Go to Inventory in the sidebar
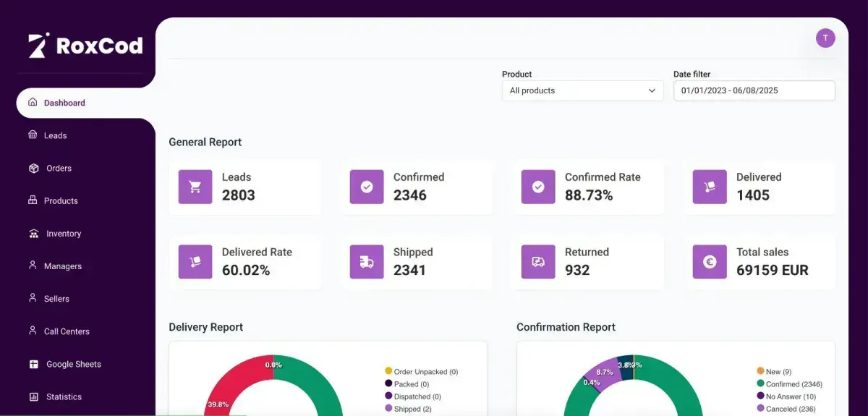Screen dimensions: 868x416 [x=64, y=234]
